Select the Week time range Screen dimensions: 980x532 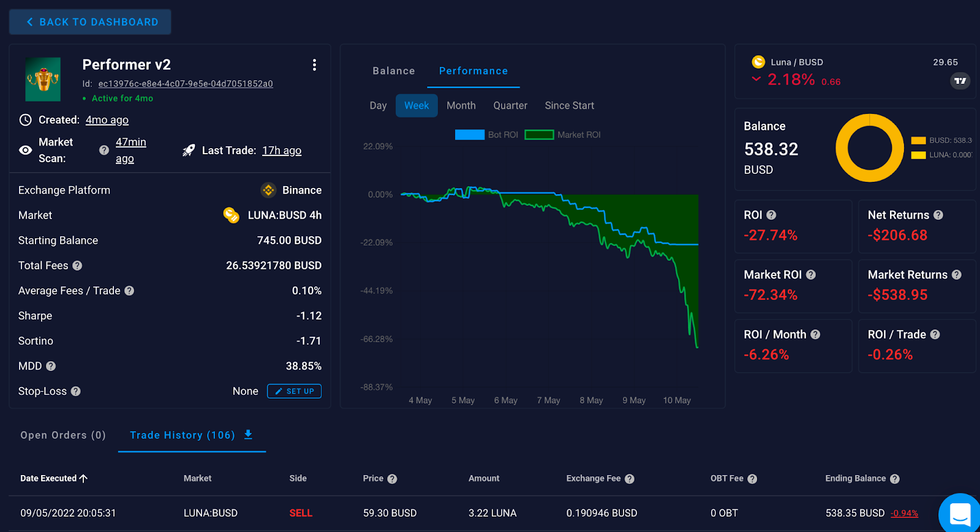click(417, 105)
